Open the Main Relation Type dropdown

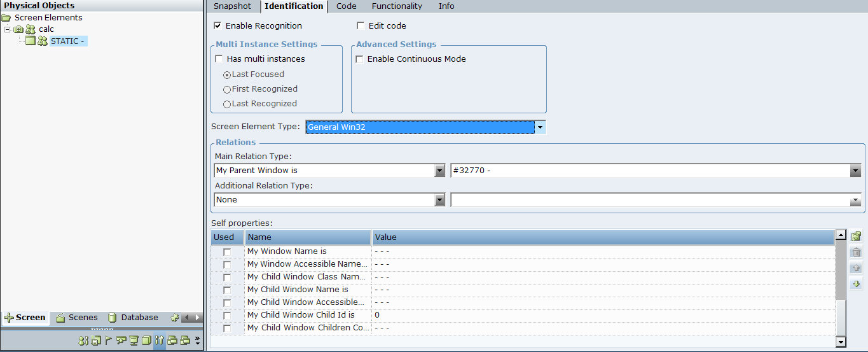click(439, 171)
